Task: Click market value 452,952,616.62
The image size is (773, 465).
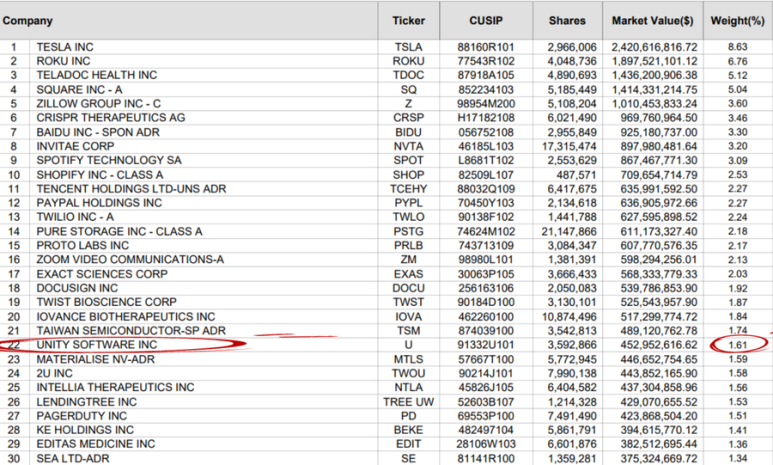Action: [659, 345]
